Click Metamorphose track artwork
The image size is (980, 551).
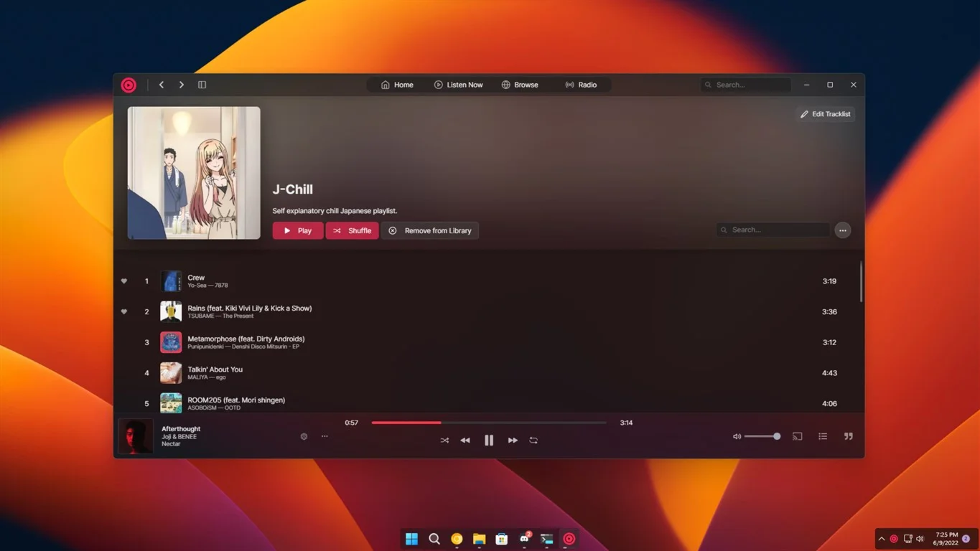(171, 342)
